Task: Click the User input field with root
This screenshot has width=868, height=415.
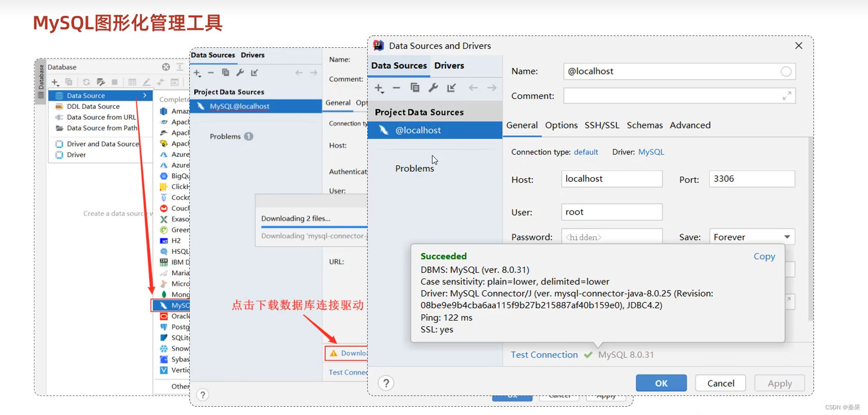Action: [611, 212]
